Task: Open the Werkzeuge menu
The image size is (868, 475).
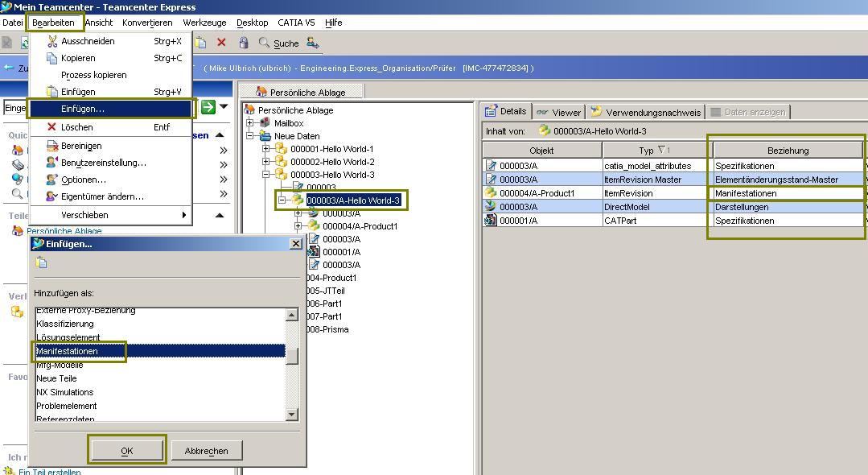Action: tap(204, 23)
